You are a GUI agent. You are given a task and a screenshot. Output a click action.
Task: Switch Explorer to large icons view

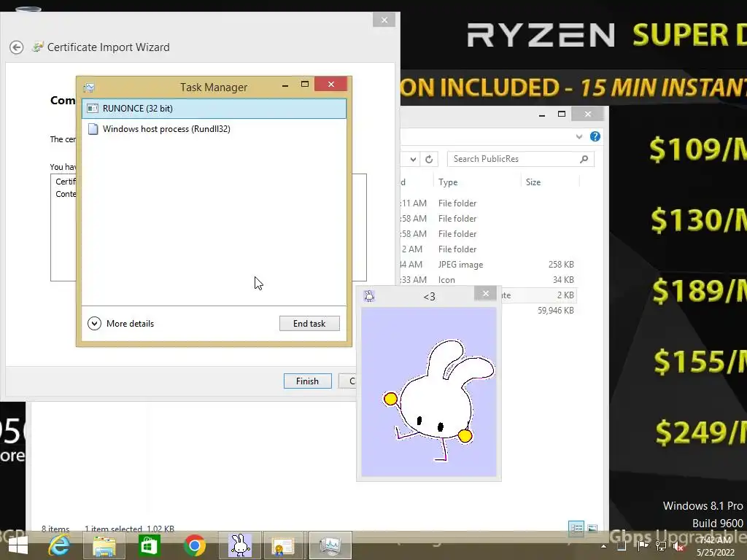click(592, 528)
